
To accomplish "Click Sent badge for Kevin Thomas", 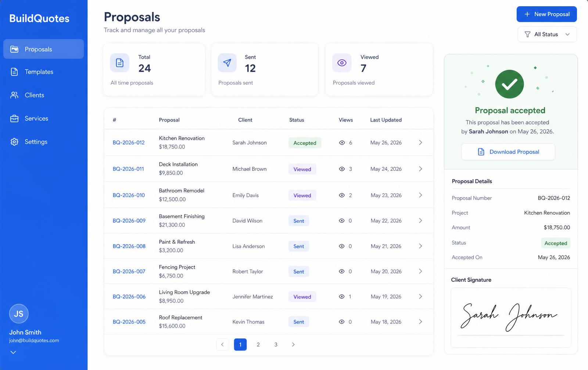I will tap(299, 322).
